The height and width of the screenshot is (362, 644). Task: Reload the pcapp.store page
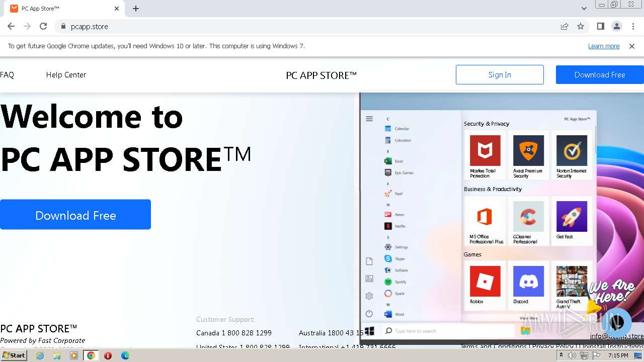[x=43, y=26]
